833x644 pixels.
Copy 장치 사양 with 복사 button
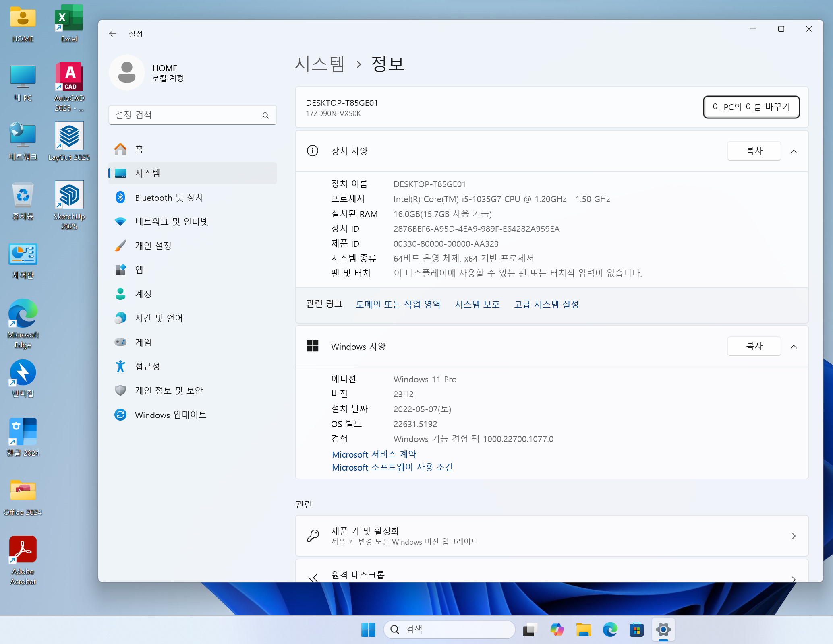coord(754,151)
